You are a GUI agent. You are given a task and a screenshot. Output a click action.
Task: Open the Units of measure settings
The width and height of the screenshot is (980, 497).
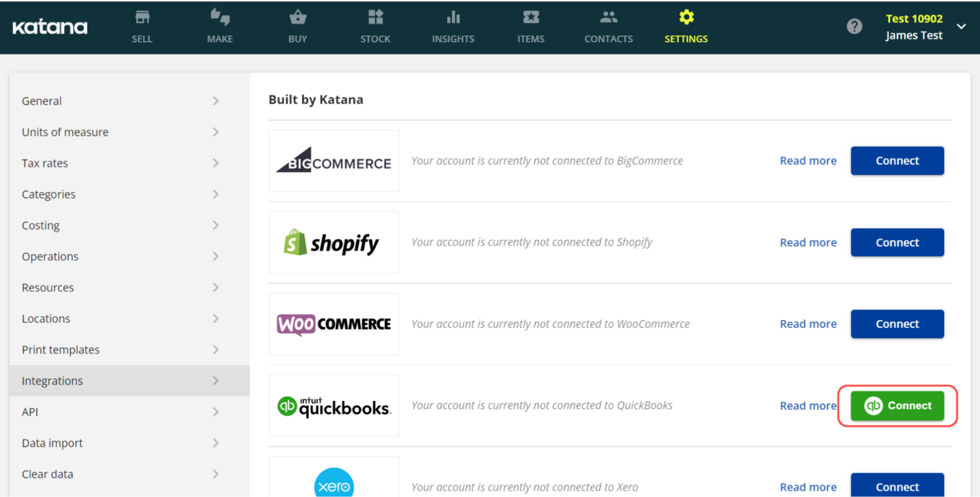click(x=65, y=131)
